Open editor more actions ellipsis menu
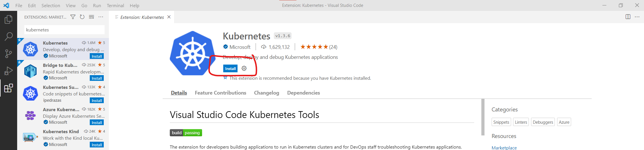This screenshot has width=644, height=150. coord(637,17)
